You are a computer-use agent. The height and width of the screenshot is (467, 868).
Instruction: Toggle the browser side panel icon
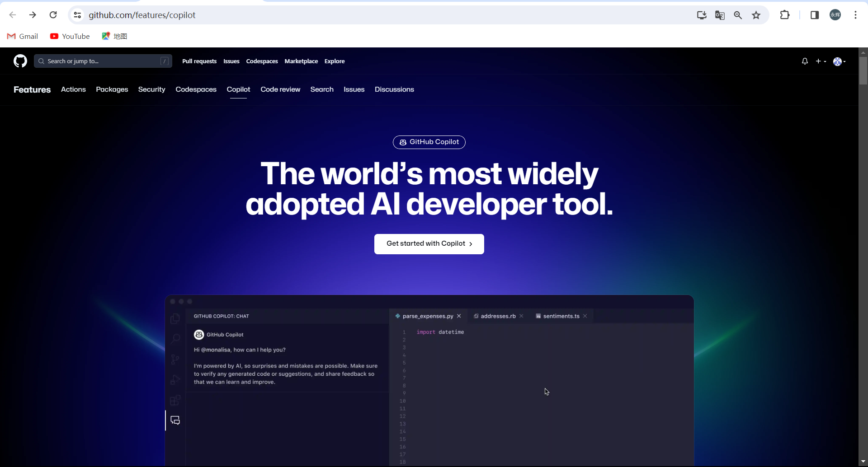point(815,15)
